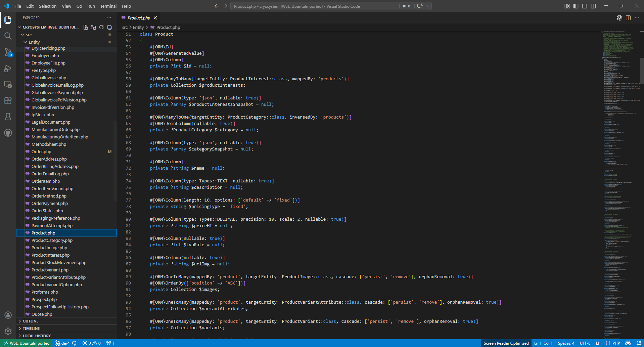The width and height of the screenshot is (644, 347).
Task: Collapse all folders in explorer
Action: pyautogui.click(x=109, y=28)
